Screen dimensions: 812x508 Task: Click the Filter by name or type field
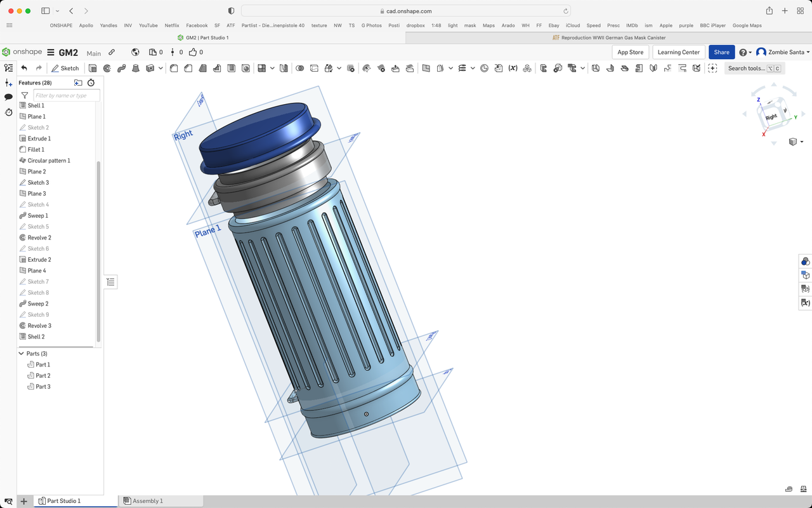tap(67, 95)
